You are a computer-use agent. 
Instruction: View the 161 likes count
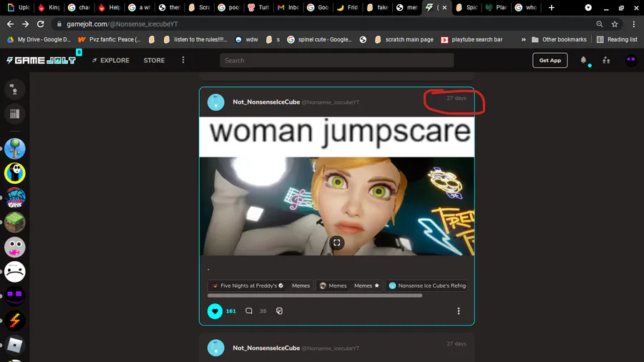(x=231, y=311)
